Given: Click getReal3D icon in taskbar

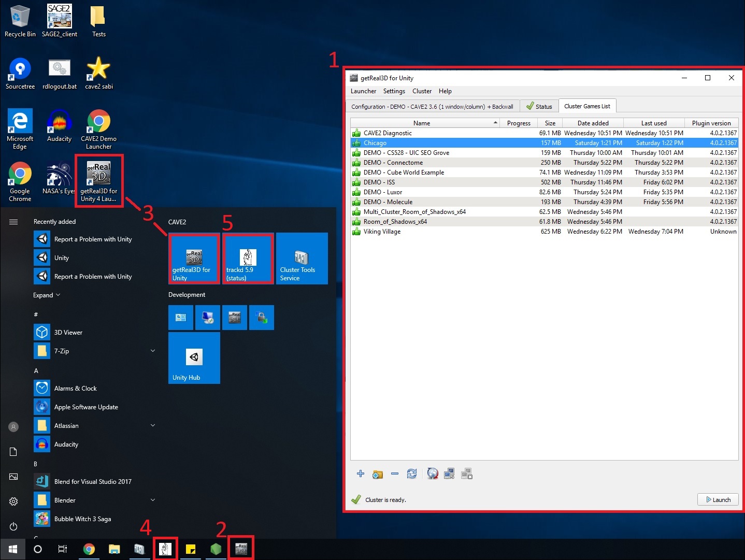Looking at the screenshot, I should tap(241, 549).
